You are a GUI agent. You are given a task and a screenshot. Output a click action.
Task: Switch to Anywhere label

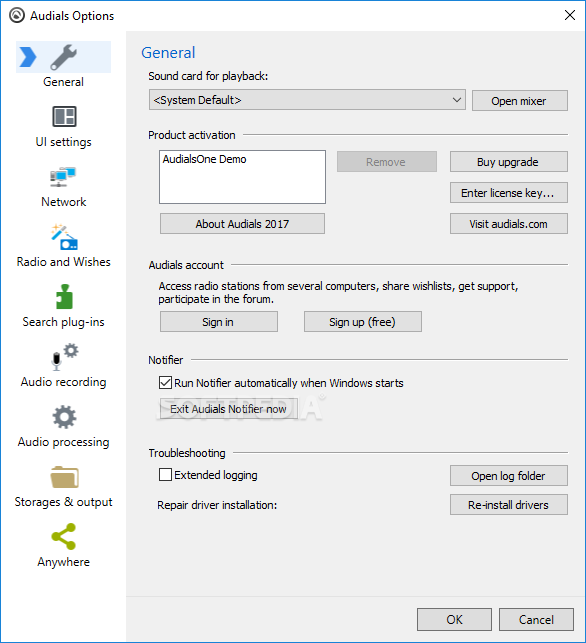click(64, 562)
